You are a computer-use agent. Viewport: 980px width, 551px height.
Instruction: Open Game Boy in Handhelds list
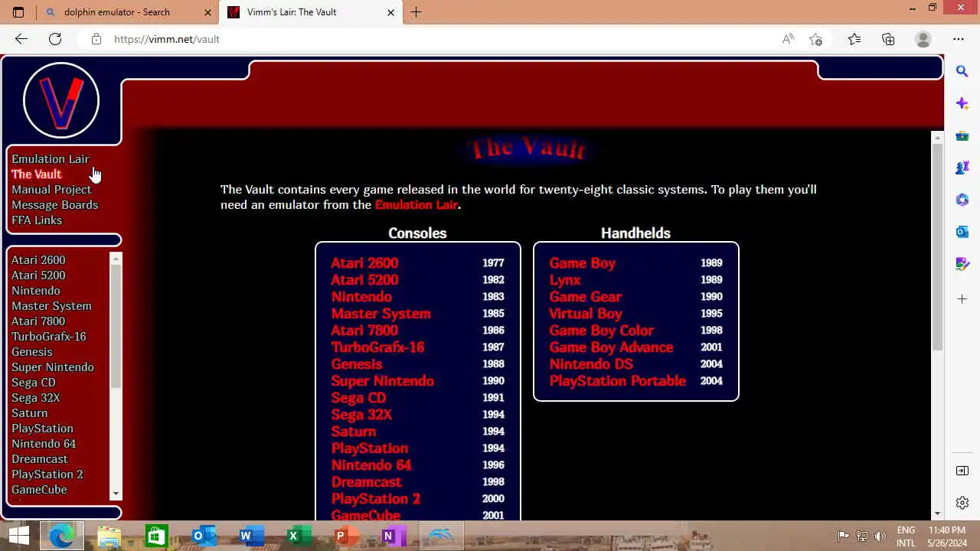coord(582,263)
